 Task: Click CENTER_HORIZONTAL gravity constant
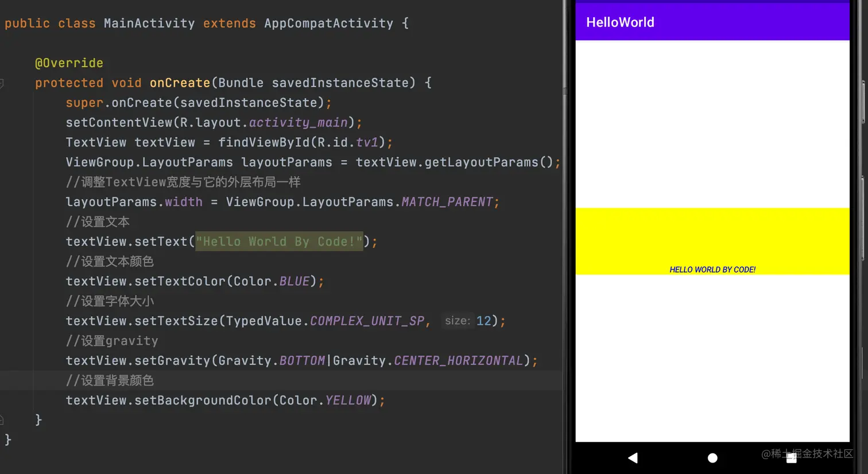[x=459, y=360]
